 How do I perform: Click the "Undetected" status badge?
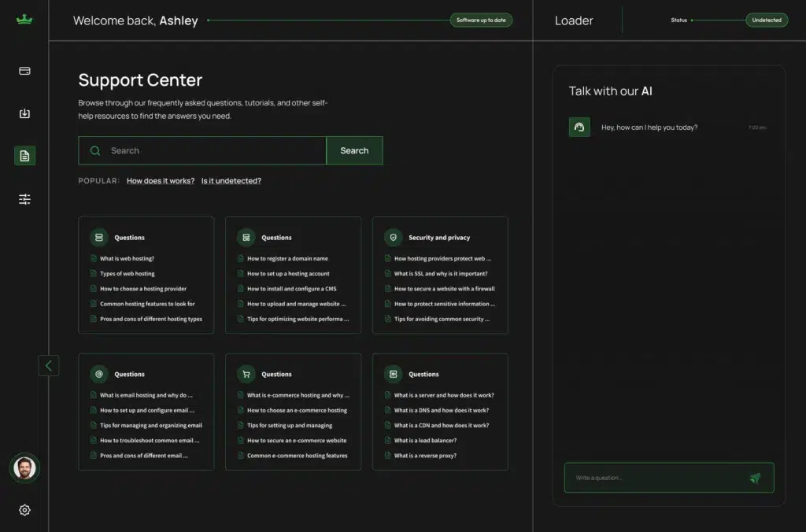pos(766,20)
